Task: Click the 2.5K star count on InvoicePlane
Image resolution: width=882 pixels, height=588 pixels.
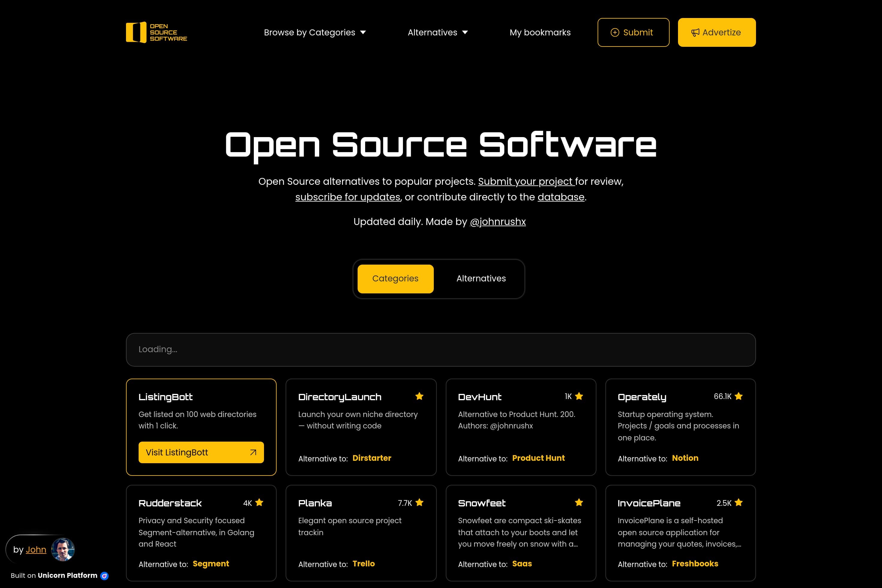Action: coord(724,503)
